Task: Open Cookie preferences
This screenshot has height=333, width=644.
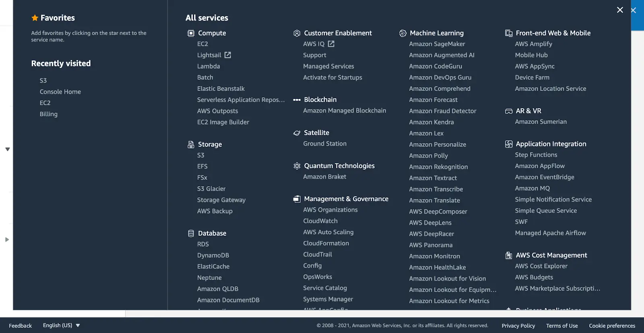Action: click(612, 326)
